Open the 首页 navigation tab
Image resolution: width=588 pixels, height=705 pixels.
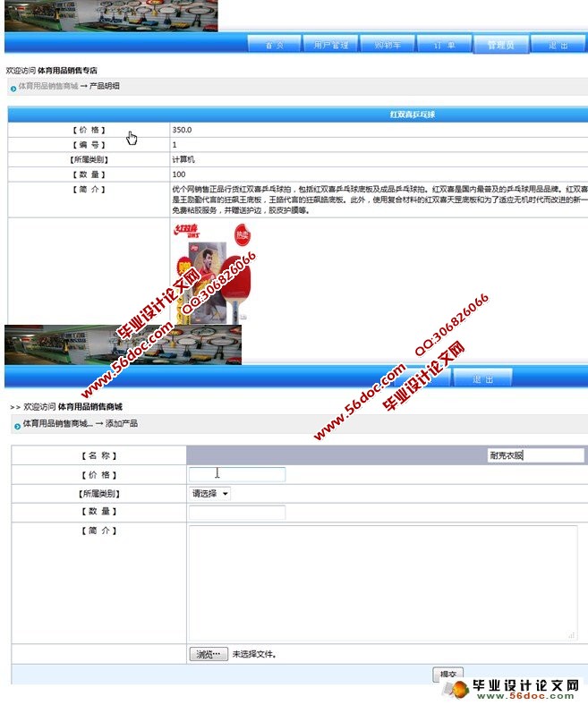(x=274, y=45)
